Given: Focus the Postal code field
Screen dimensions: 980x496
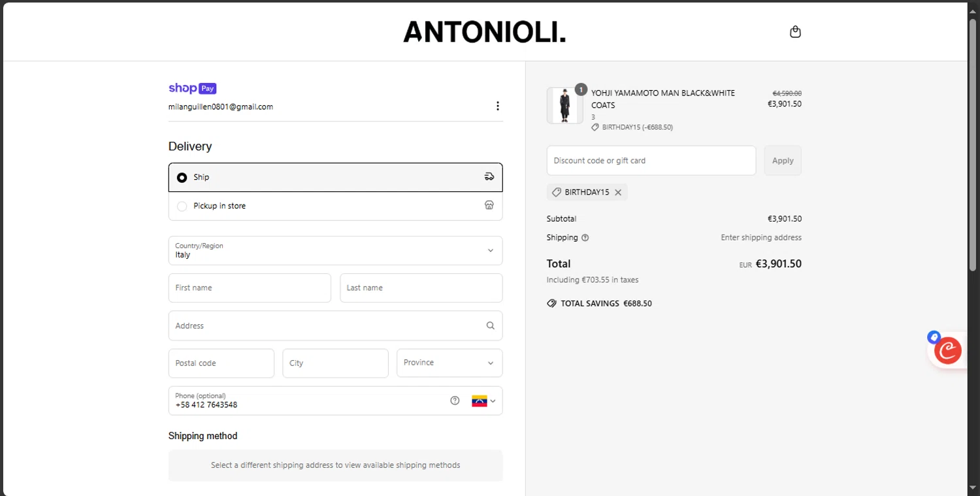Looking at the screenshot, I should (x=221, y=363).
